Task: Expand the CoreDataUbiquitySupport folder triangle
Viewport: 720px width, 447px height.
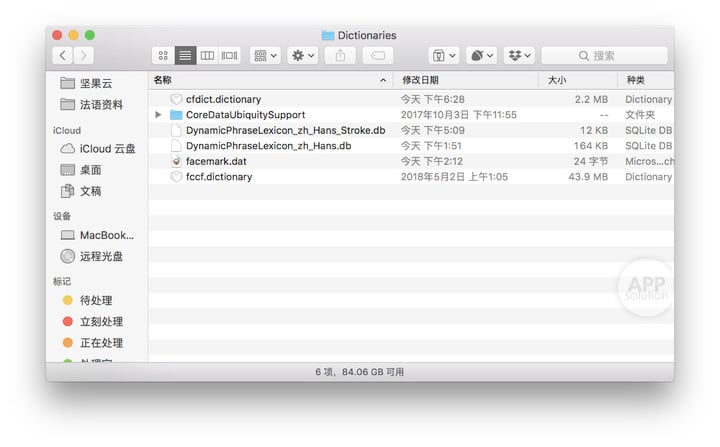Action: click(158, 115)
